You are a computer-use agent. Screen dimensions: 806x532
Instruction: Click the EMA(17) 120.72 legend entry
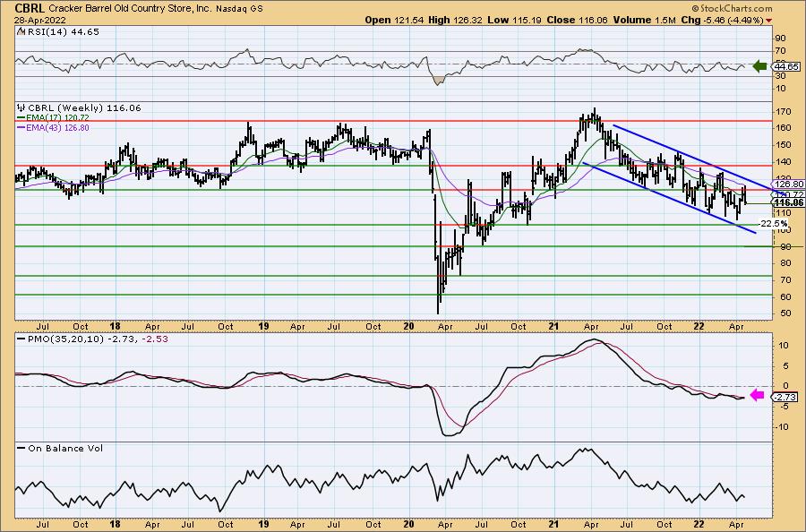(x=58, y=117)
